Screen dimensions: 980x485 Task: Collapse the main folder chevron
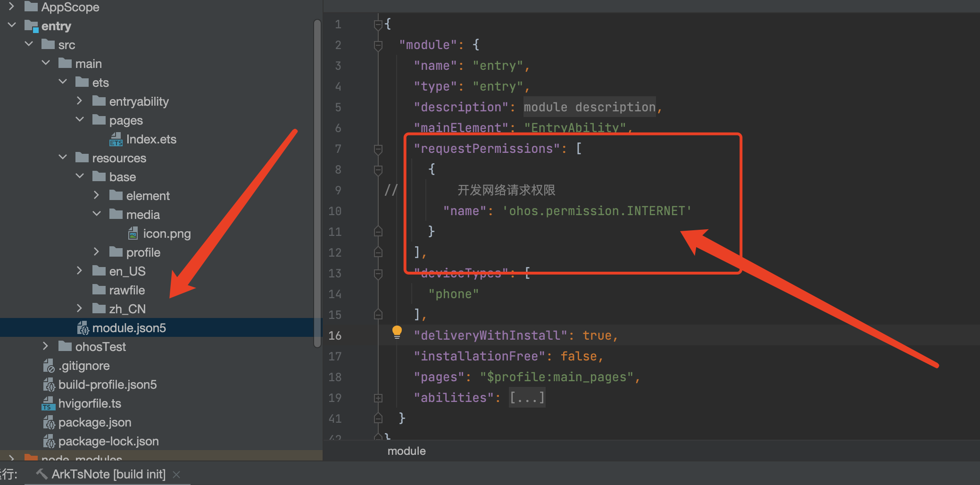point(46,63)
